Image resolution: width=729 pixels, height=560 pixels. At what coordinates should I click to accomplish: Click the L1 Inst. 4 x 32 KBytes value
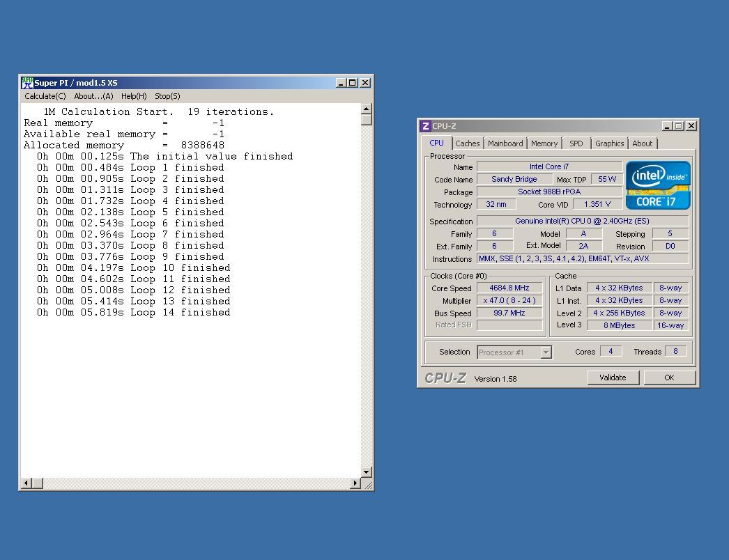coord(619,300)
